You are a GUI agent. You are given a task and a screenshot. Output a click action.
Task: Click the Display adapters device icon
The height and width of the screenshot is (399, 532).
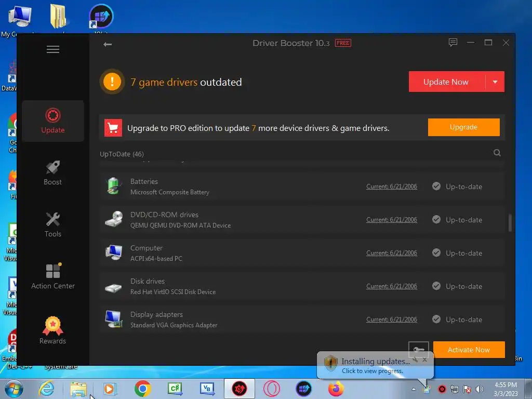point(113,319)
